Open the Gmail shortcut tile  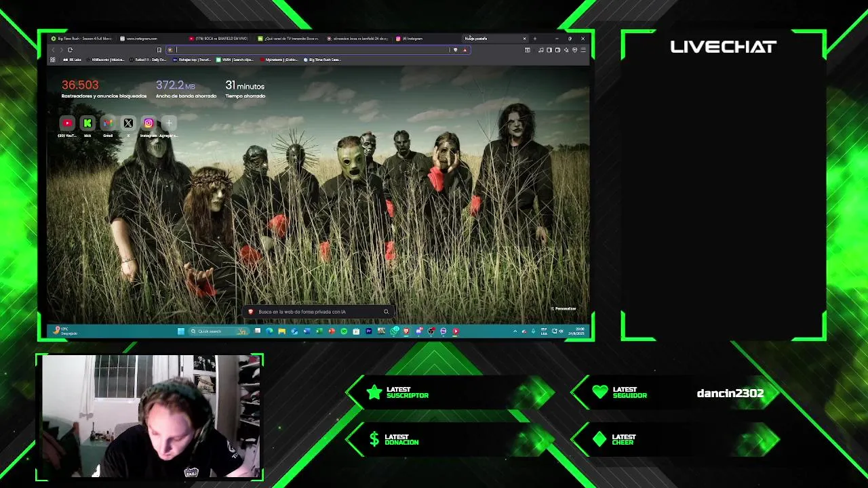coord(108,123)
